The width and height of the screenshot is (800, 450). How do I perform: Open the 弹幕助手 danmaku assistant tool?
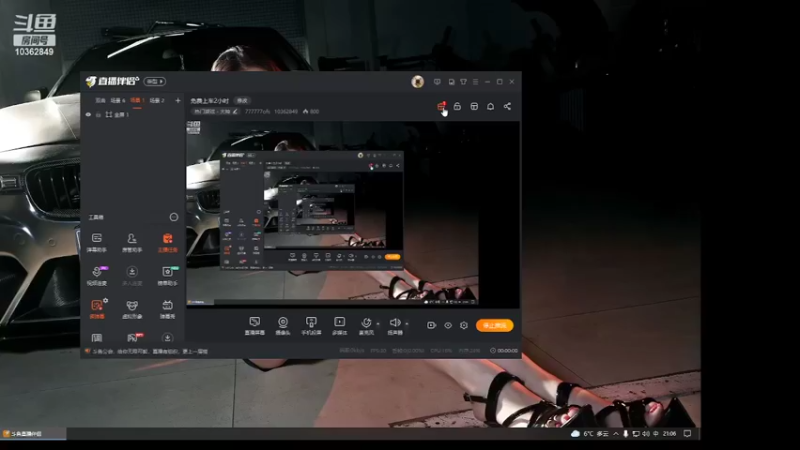pos(96,242)
